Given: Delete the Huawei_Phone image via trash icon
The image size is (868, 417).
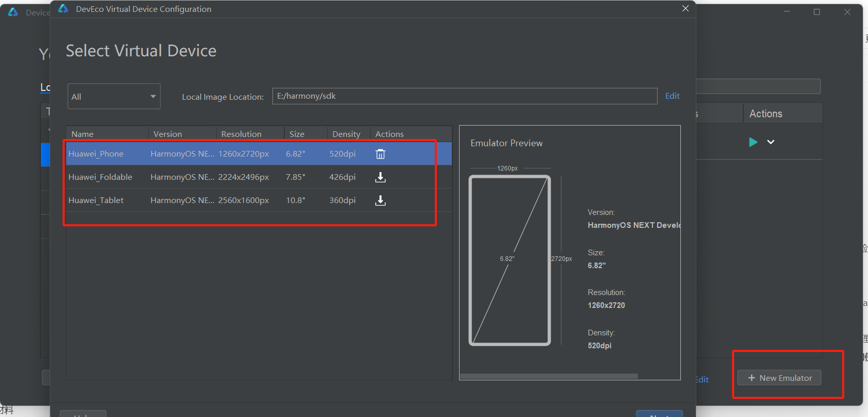Looking at the screenshot, I should 380,154.
